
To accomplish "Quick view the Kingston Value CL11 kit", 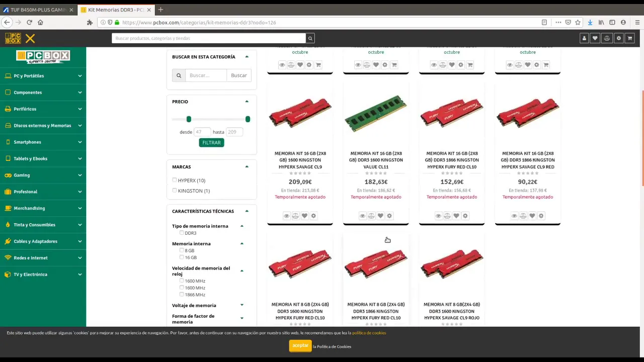I will [x=362, y=216].
